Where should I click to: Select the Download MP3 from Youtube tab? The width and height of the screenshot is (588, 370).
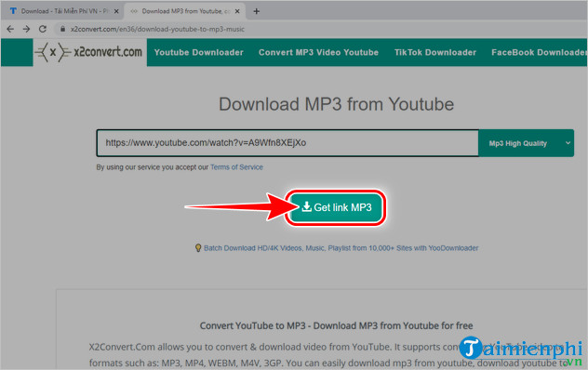[184, 11]
